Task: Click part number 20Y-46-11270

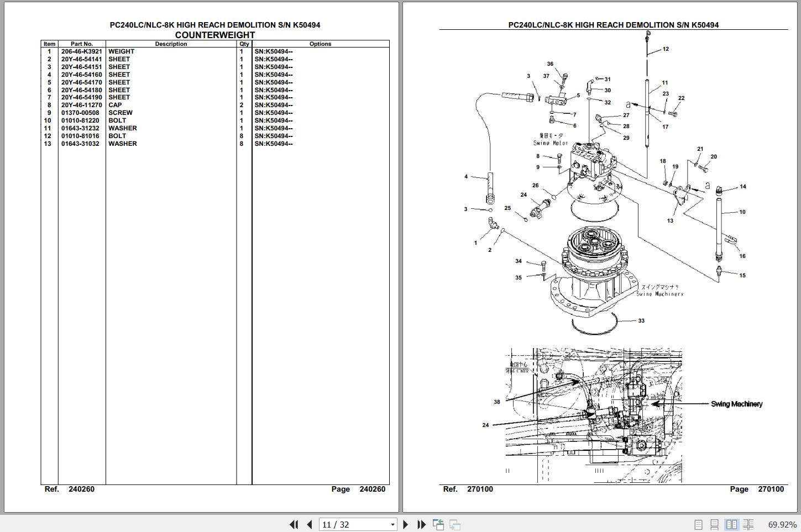Action: click(x=82, y=105)
